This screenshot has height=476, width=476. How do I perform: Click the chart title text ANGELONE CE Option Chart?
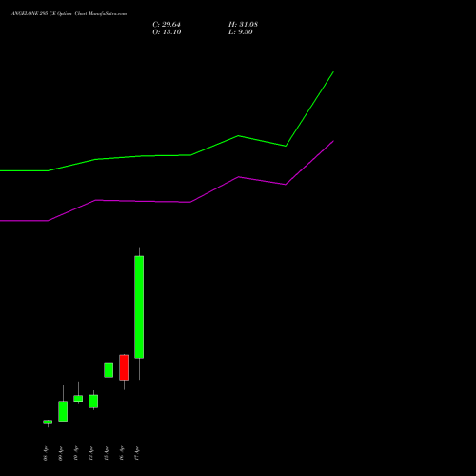[x=69, y=14]
